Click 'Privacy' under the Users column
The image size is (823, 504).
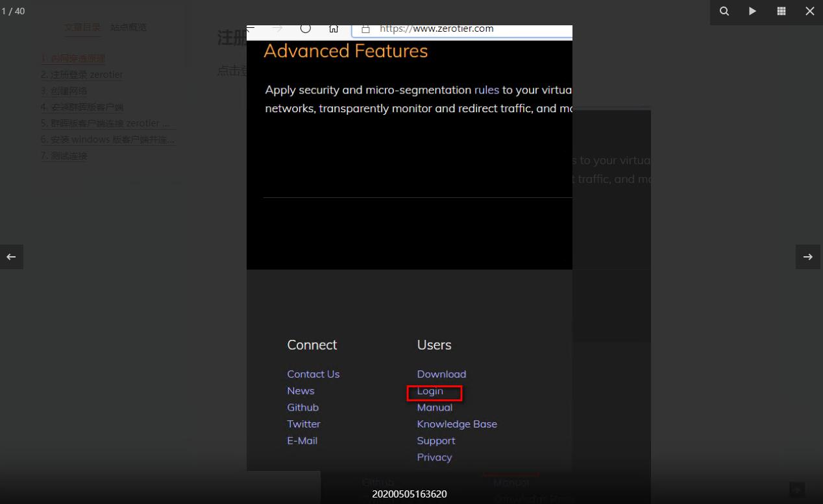pos(434,457)
